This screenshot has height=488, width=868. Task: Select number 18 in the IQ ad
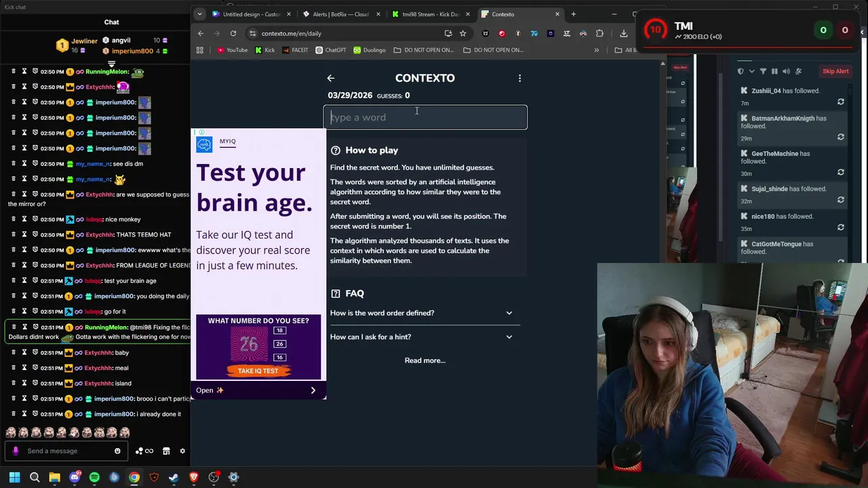click(x=279, y=330)
